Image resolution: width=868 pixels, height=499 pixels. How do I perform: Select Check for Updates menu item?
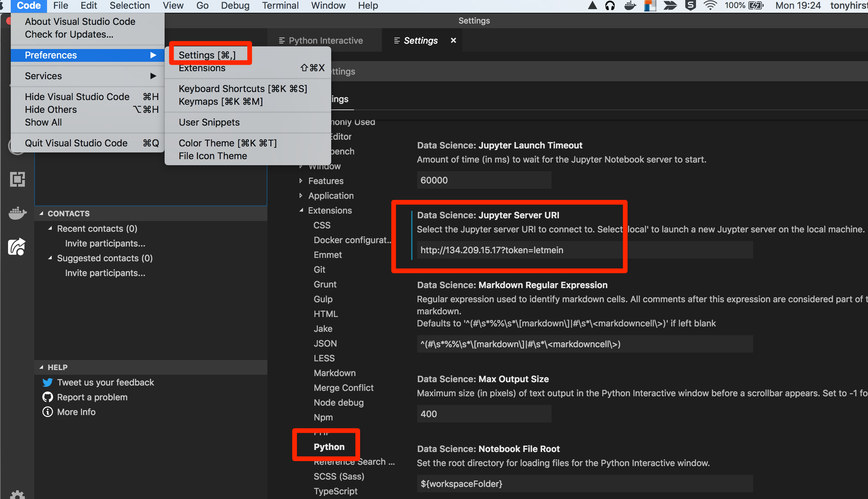tap(87, 34)
